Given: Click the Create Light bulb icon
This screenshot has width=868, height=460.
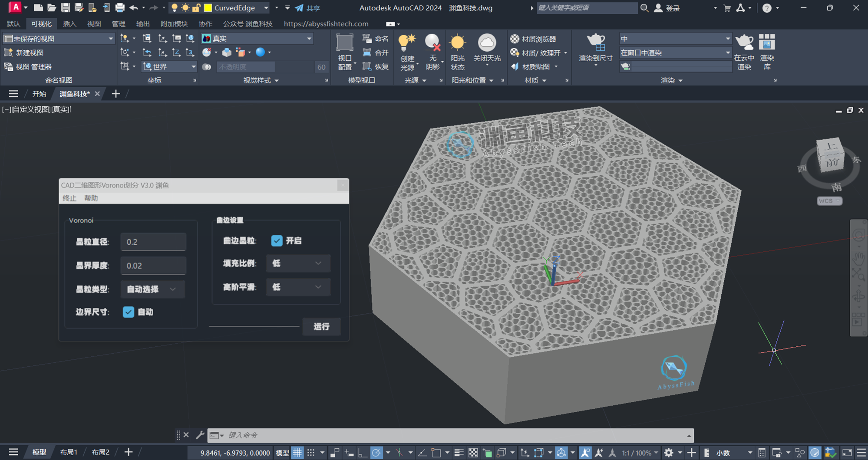Looking at the screenshot, I should click(x=407, y=43).
